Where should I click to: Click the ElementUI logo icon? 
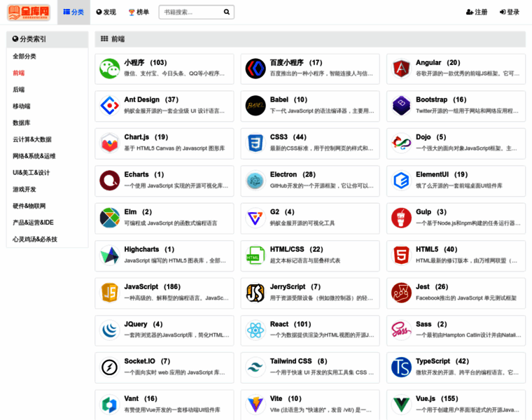click(401, 181)
